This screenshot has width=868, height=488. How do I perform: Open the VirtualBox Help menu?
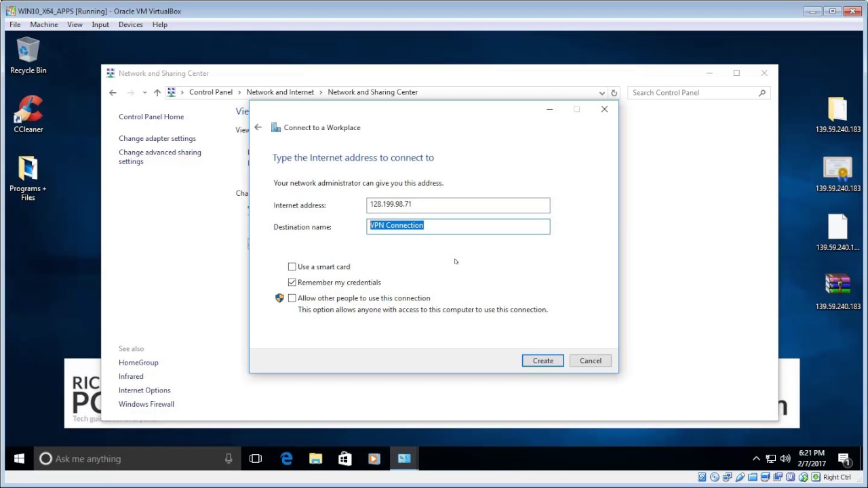(160, 24)
